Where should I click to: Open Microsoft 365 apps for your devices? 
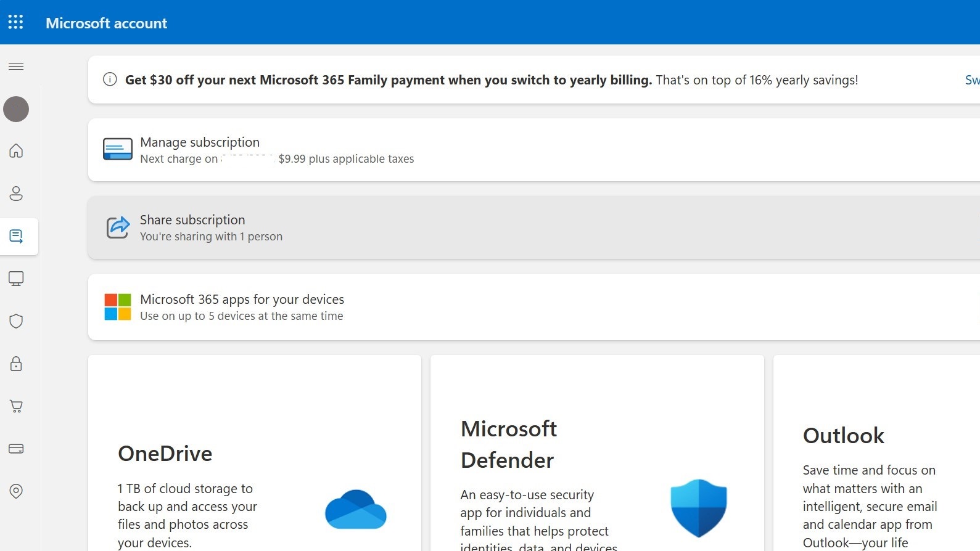pos(534,307)
